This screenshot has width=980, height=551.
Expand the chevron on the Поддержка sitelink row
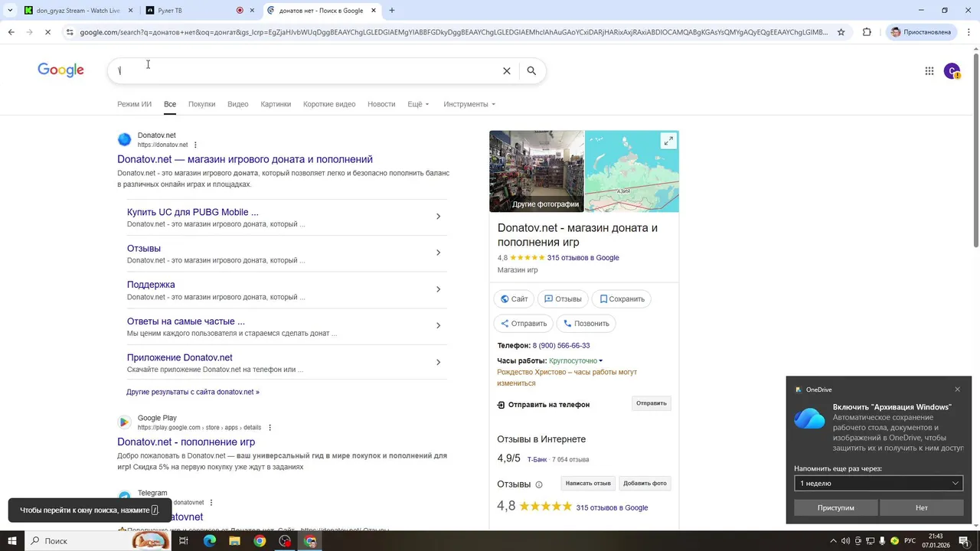tap(438, 289)
